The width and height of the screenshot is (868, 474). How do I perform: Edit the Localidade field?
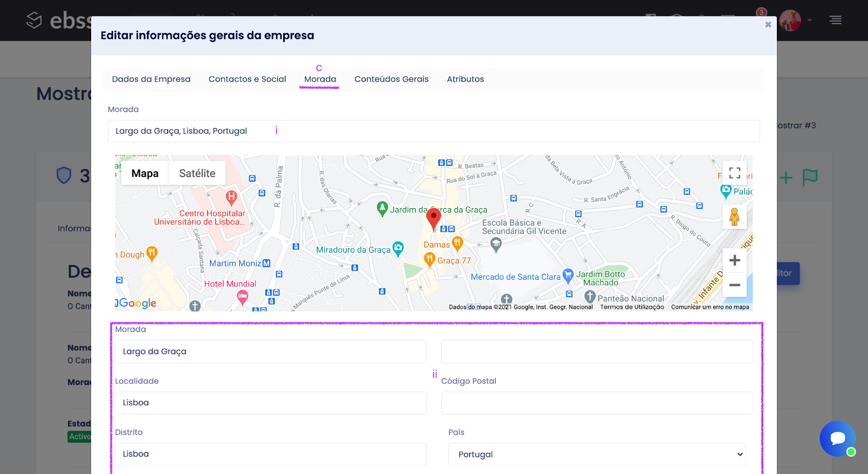(x=271, y=403)
